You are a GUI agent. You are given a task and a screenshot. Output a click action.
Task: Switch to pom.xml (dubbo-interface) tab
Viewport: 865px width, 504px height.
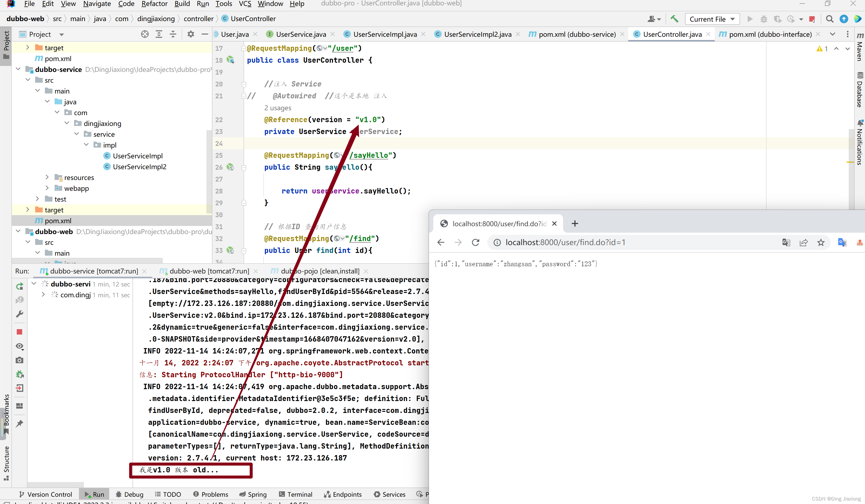770,34
